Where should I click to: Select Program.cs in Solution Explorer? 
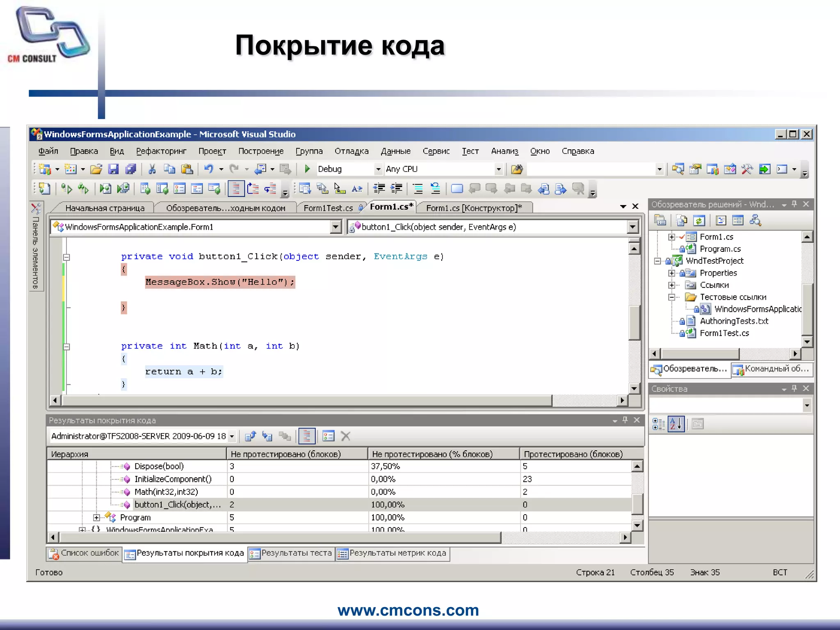click(x=720, y=249)
